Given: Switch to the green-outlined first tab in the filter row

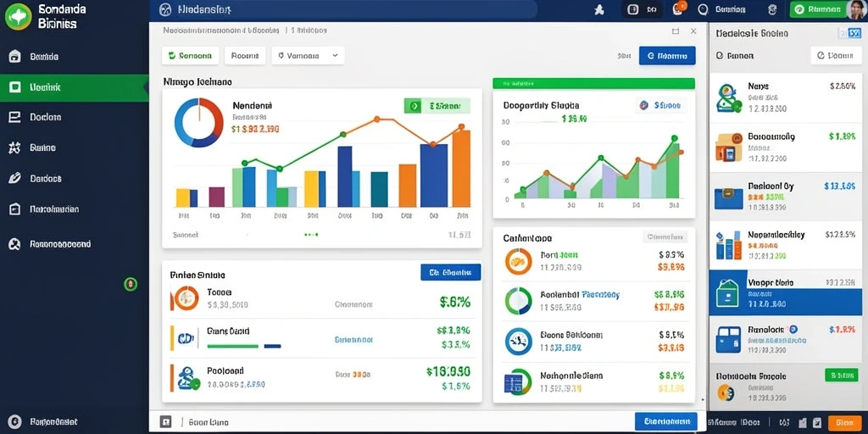Looking at the screenshot, I should [x=190, y=56].
